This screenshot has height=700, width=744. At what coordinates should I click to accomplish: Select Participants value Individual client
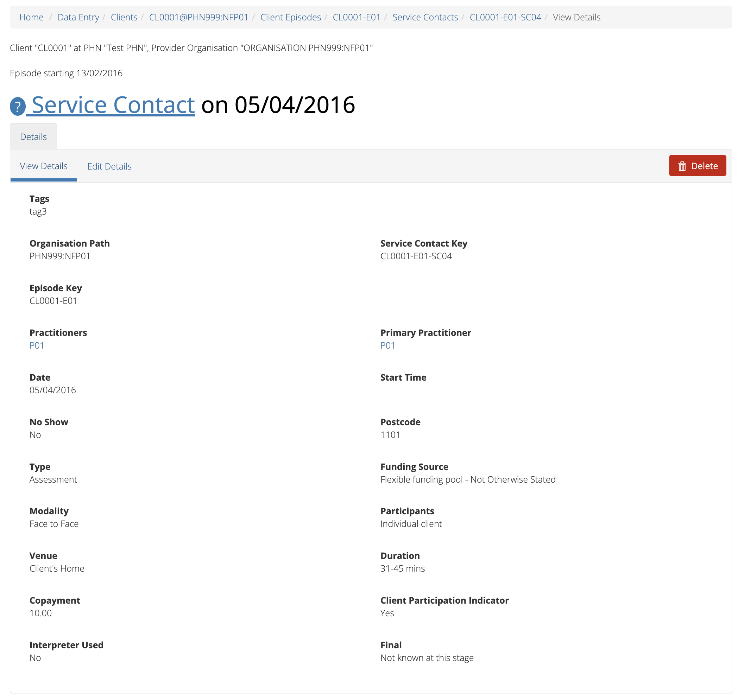pyautogui.click(x=411, y=524)
